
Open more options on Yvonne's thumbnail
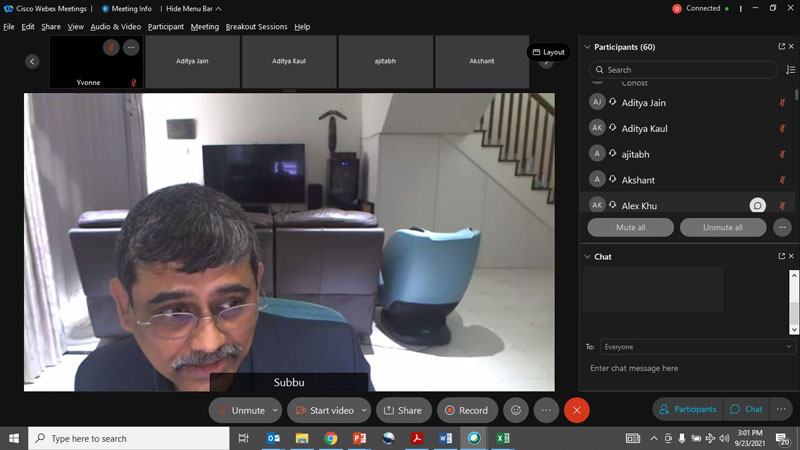[x=131, y=47]
